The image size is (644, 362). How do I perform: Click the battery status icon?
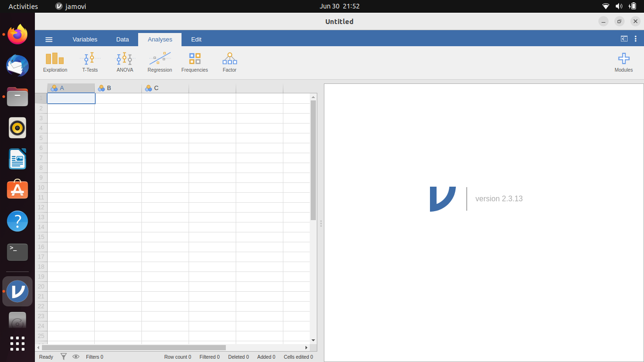(633, 6)
